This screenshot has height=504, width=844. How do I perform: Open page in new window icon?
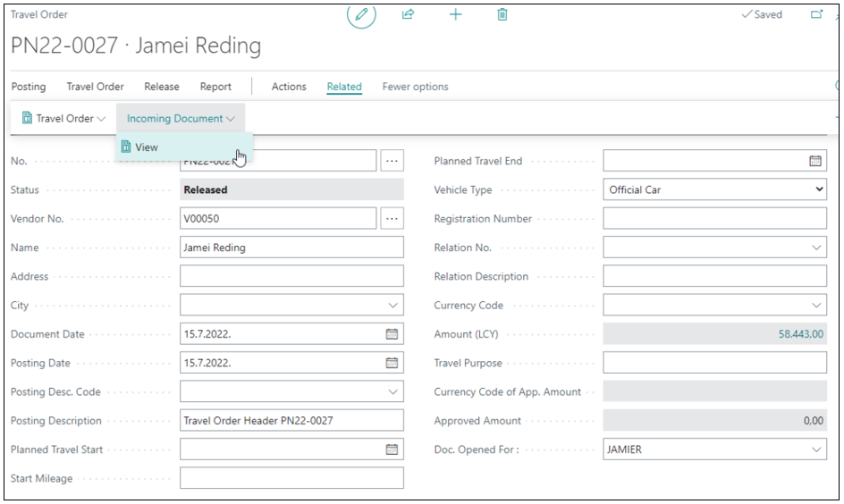(x=817, y=14)
